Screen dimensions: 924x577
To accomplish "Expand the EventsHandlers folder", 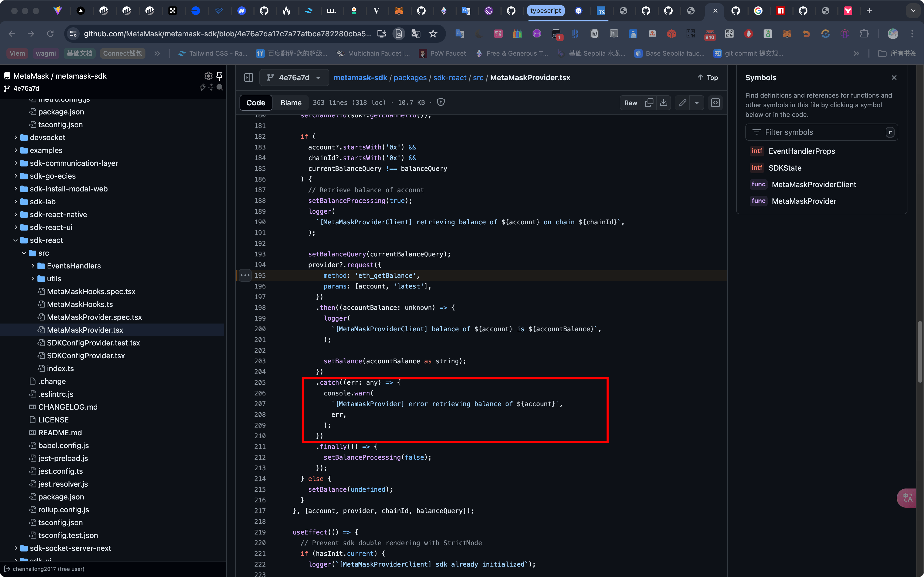I will coord(32,266).
